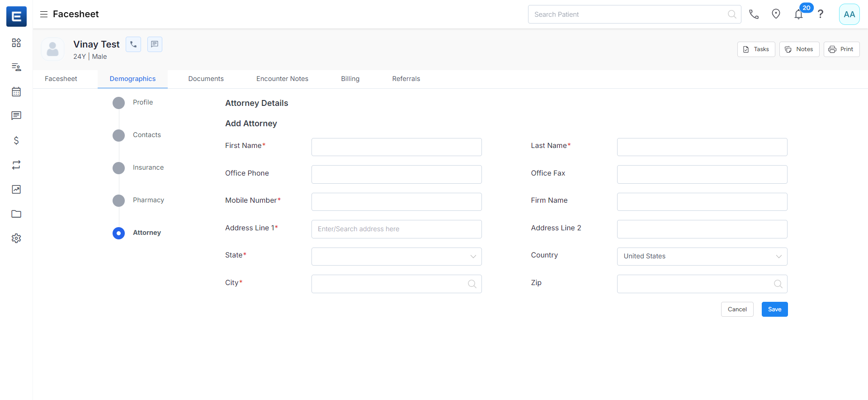
Task: Click the Save button
Action: tap(774, 310)
